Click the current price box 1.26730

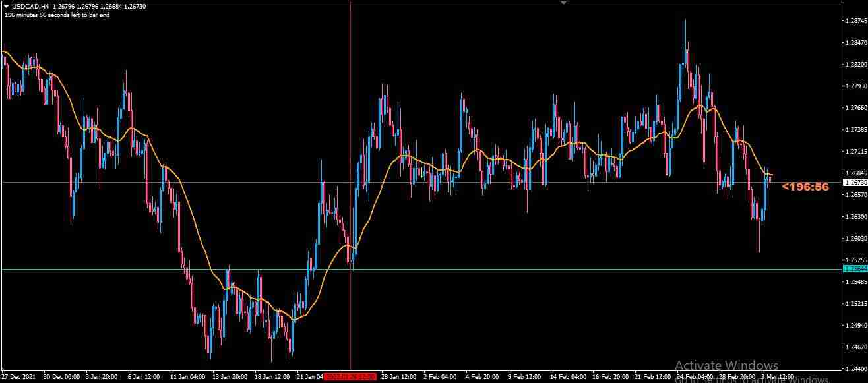click(855, 183)
